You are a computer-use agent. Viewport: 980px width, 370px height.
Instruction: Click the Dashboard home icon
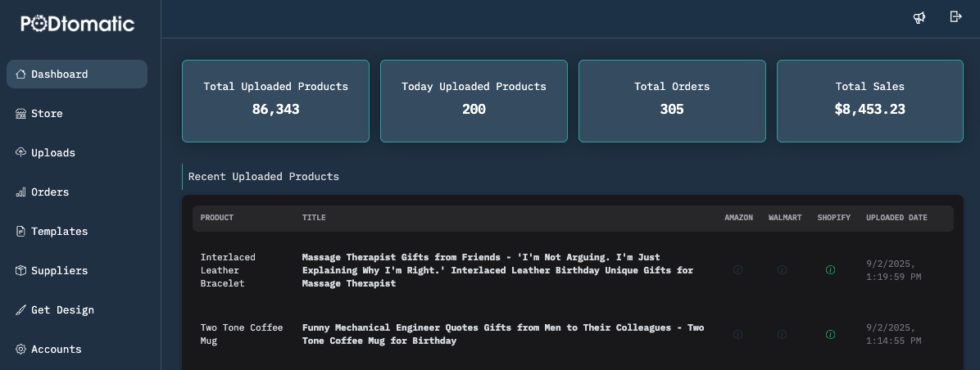pos(20,74)
